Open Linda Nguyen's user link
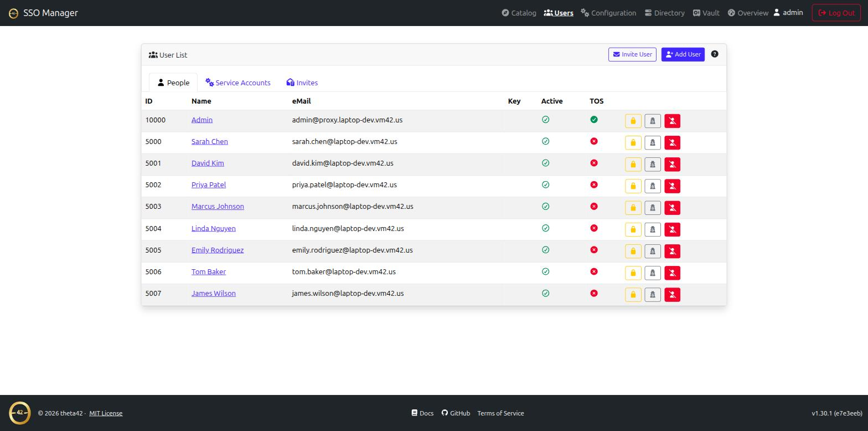 [214, 228]
